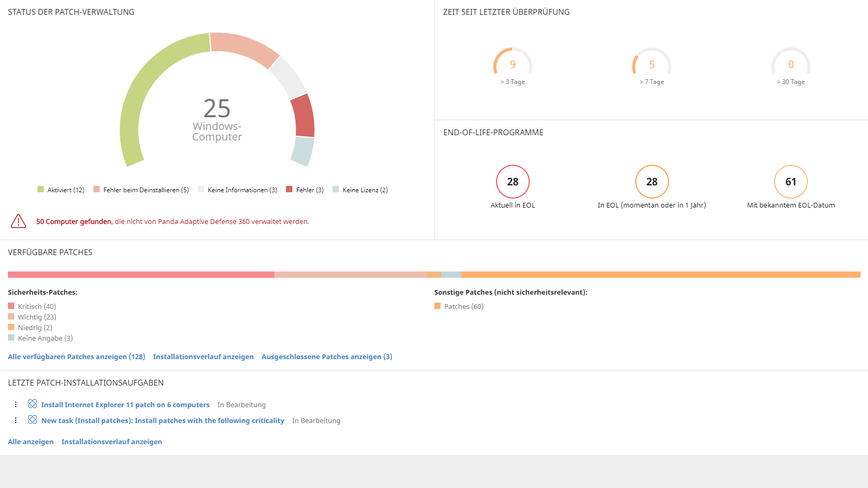Toggle the 'Fehler (3)' legend item
Screen dimensions: 868x488
click(305, 190)
